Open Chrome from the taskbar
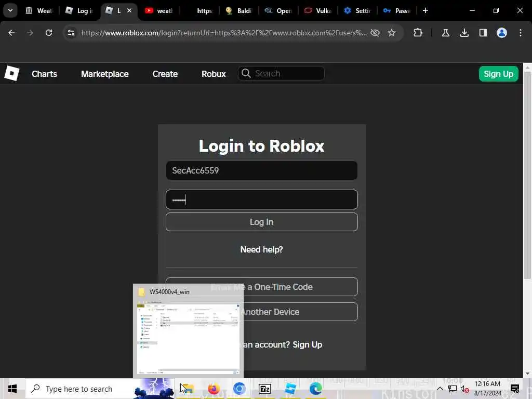 coord(239,389)
